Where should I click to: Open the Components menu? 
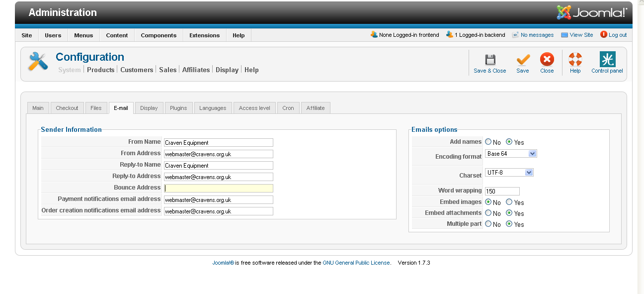159,35
